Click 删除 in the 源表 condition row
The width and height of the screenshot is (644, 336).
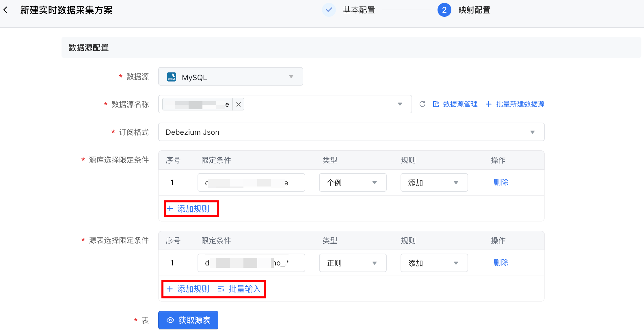[501, 263]
